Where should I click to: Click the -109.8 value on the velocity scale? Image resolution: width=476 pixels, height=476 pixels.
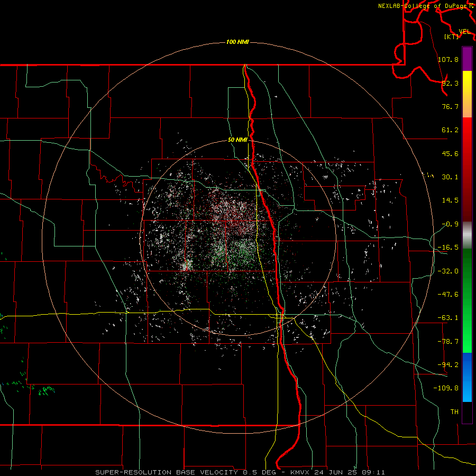[x=446, y=388]
